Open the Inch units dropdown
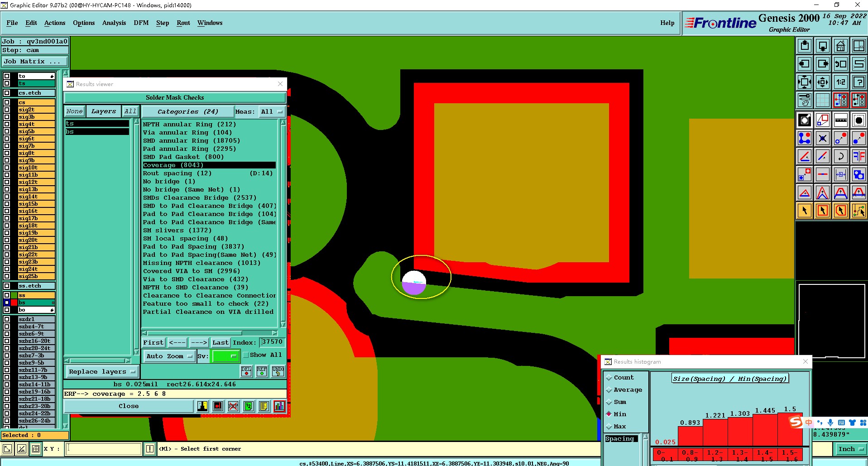 click(850, 449)
